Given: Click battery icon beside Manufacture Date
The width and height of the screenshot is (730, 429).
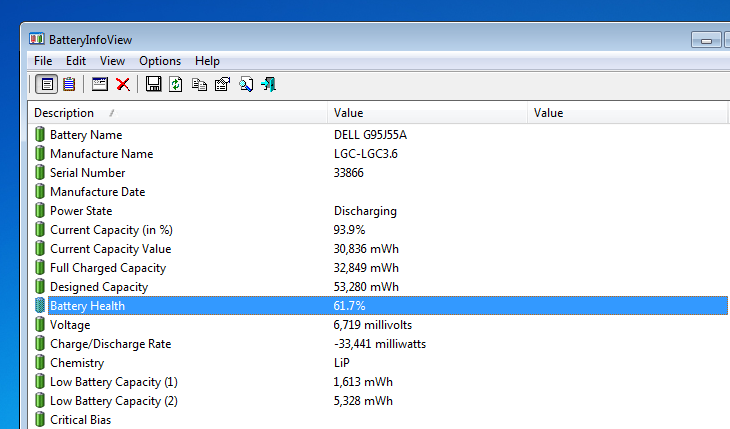Looking at the screenshot, I should click(x=40, y=191).
